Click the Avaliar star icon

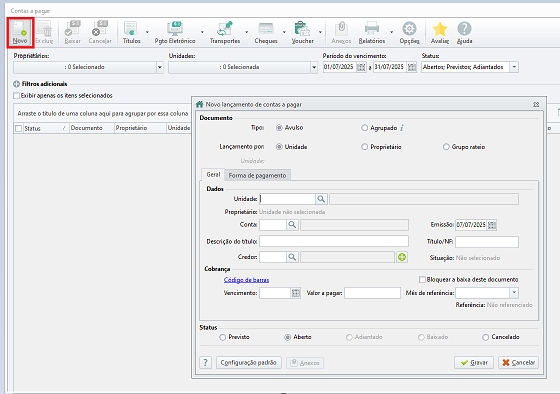coord(440,33)
